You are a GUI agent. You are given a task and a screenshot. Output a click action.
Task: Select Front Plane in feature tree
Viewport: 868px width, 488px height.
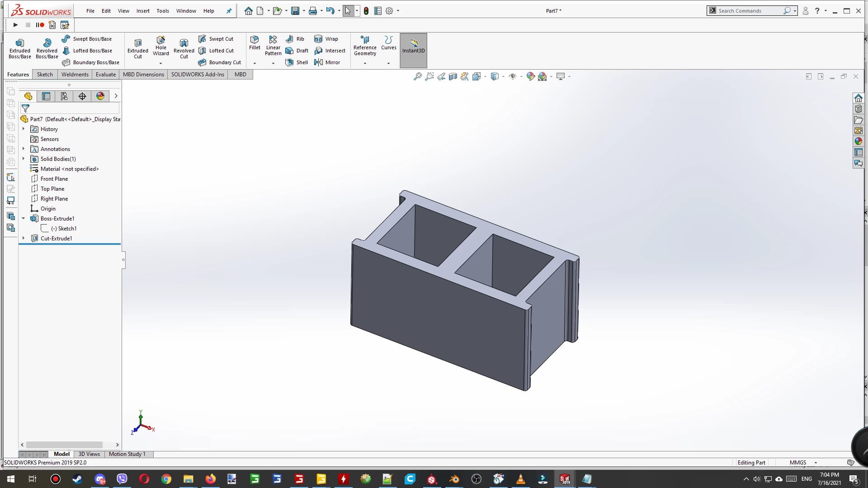tap(49, 178)
